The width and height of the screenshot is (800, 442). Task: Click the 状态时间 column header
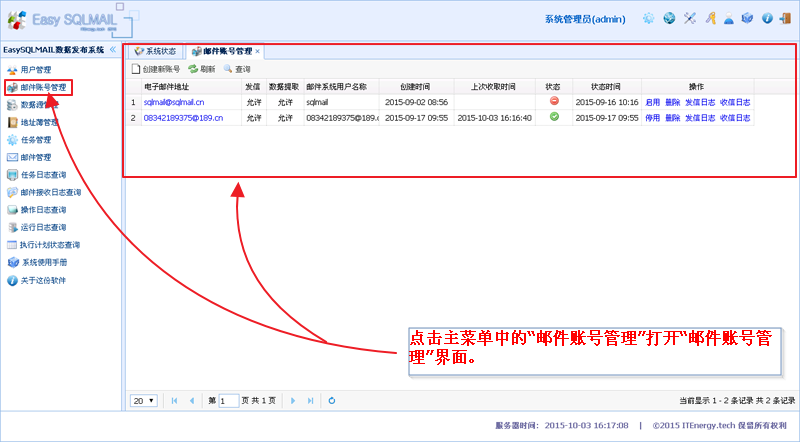(x=607, y=87)
